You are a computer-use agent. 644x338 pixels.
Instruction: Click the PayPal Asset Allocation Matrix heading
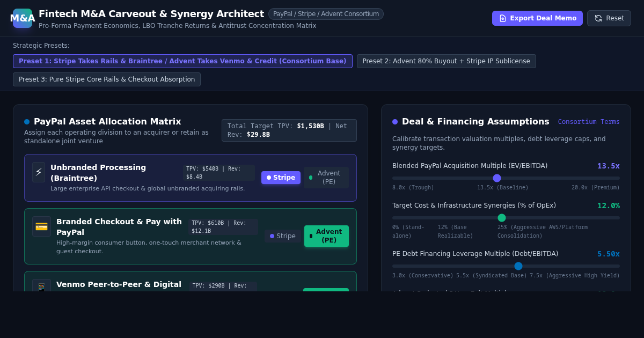click(107, 122)
